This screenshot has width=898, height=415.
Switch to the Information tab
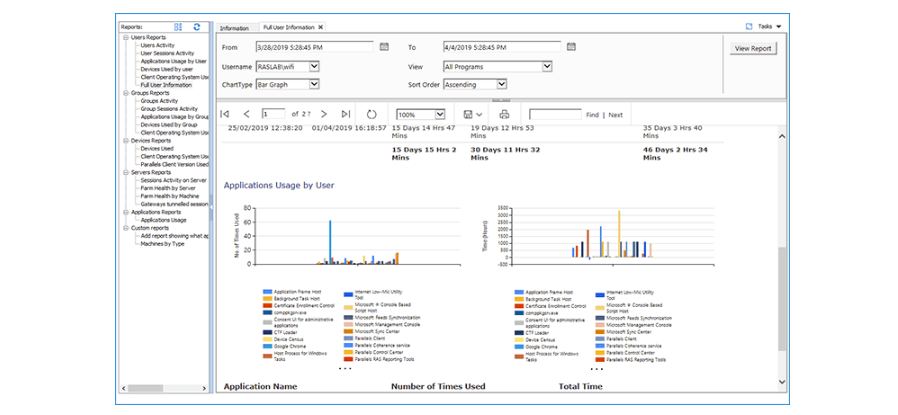click(x=234, y=28)
